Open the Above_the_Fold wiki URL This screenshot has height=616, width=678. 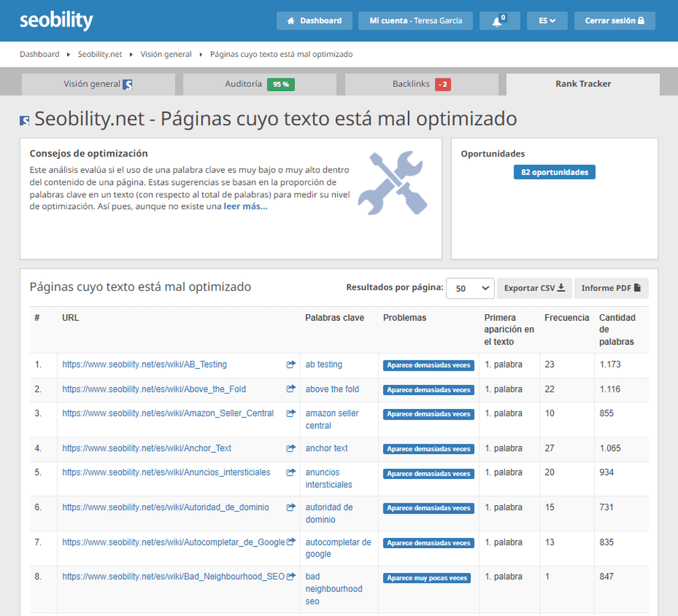click(154, 389)
